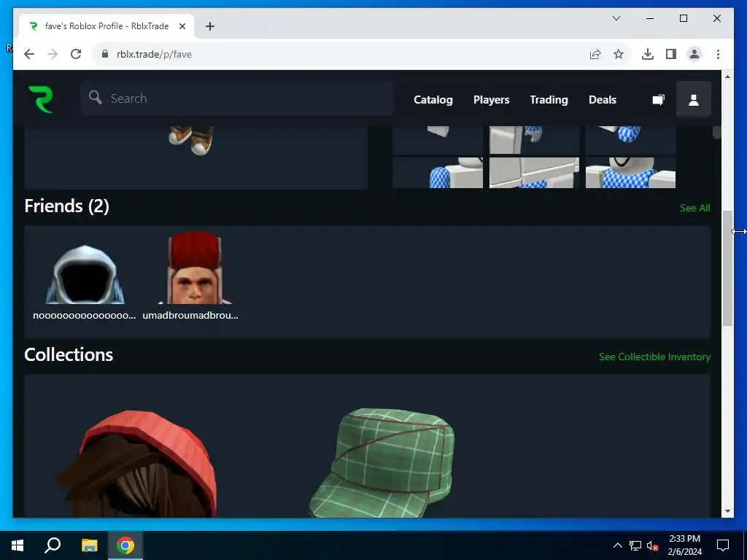Click See All friends link
747x560 pixels.
tap(694, 208)
